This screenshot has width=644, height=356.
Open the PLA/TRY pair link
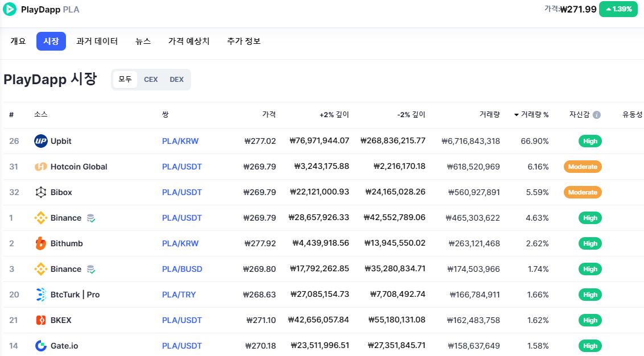(x=179, y=295)
